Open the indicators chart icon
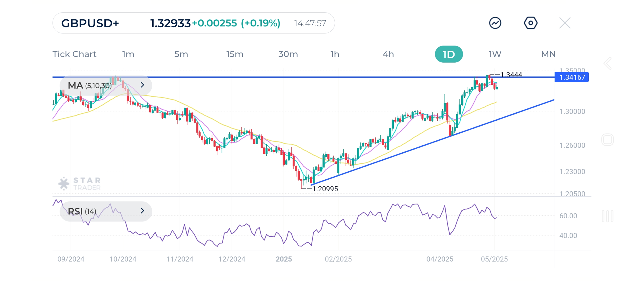The height and width of the screenshot is (281, 644). click(495, 22)
